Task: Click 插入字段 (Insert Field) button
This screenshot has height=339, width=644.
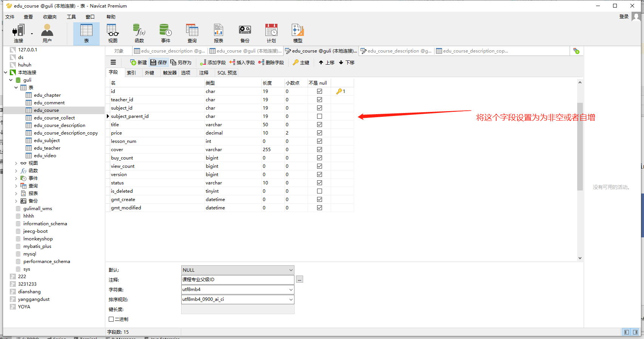Action: (242, 62)
